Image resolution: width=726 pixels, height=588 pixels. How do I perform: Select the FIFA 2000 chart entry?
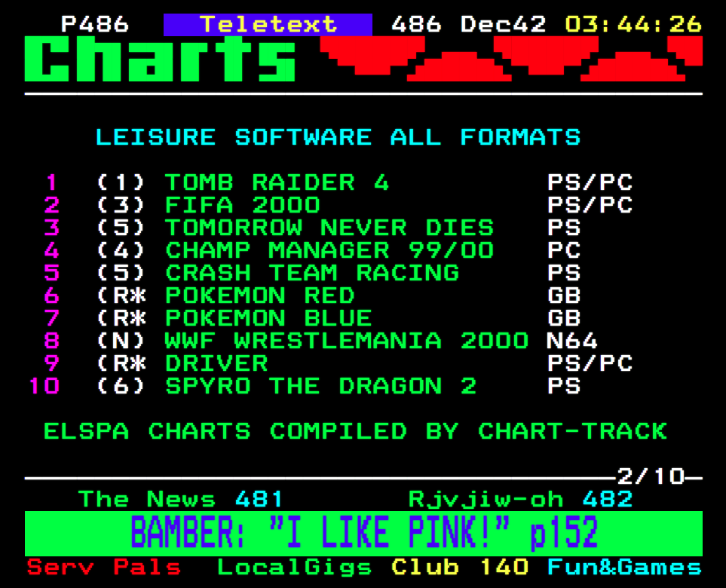point(243,205)
